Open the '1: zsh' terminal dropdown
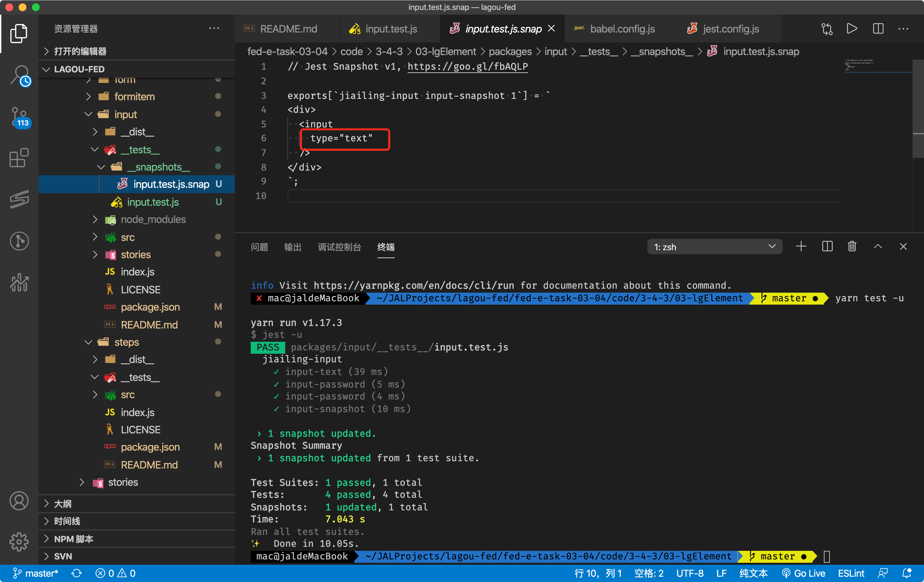 714,247
